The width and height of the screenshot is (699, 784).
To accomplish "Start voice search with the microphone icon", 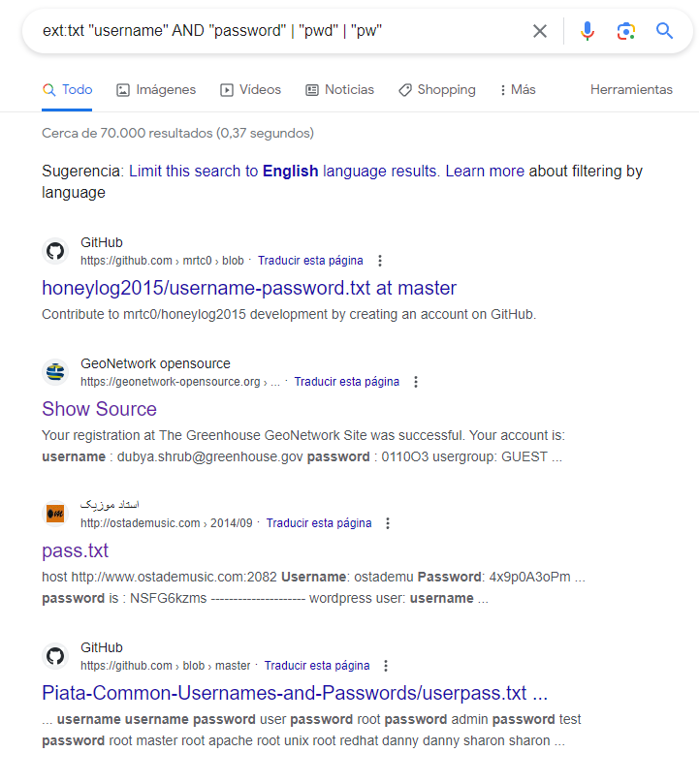I will [588, 31].
